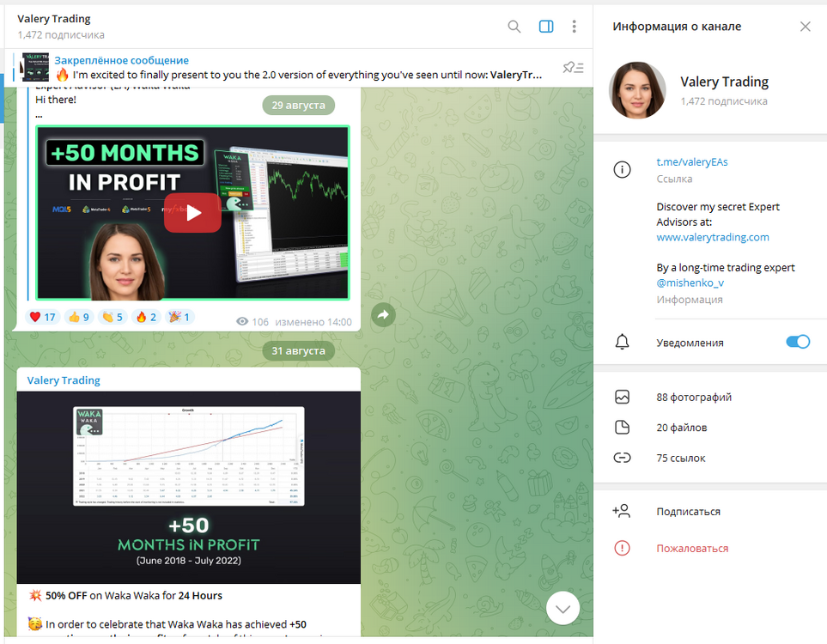The image size is (827, 644).
Task: Click the Информация о канале heading
Action: click(x=677, y=27)
